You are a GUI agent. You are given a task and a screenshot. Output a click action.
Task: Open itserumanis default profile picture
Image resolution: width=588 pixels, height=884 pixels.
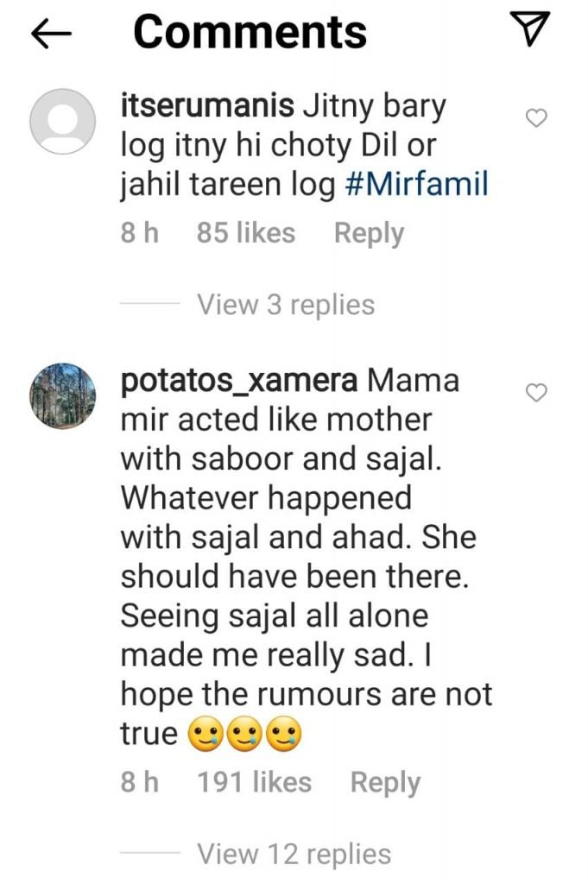62,121
